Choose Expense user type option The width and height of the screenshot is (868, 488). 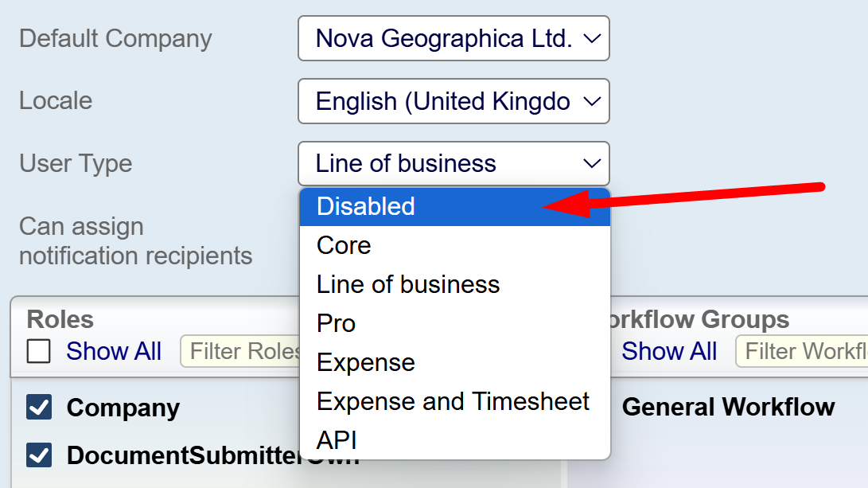tap(366, 362)
